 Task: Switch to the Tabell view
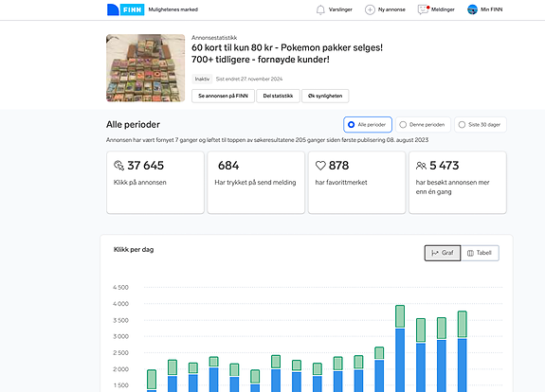[480, 253]
